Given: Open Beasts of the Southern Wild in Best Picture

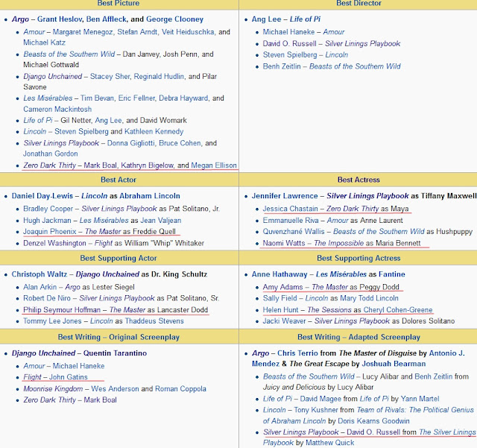Looking at the screenshot, I should point(69,54).
